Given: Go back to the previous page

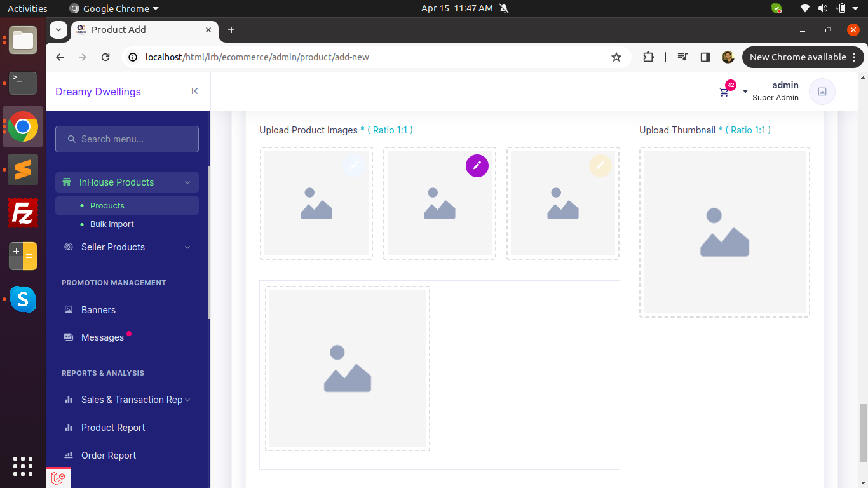Looking at the screenshot, I should click(x=60, y=57).
